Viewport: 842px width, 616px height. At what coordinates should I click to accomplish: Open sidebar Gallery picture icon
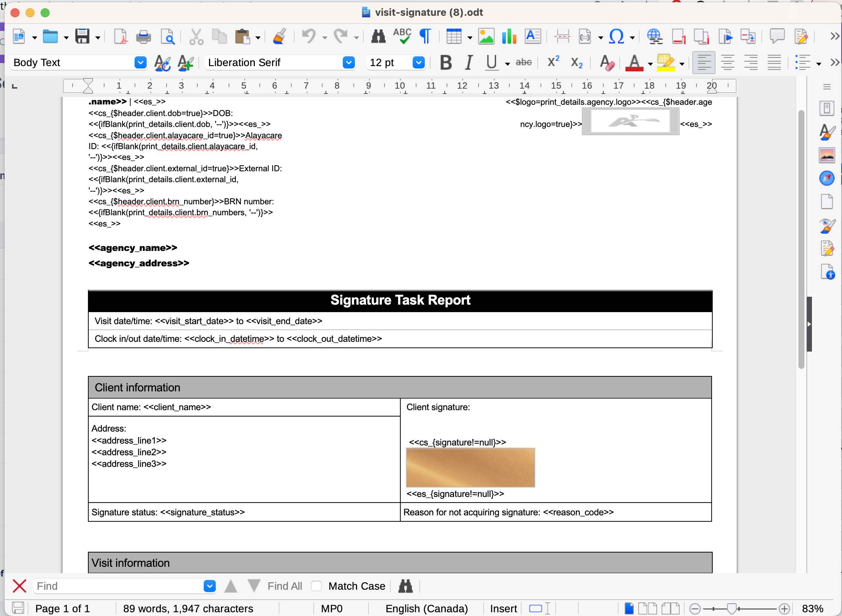click(827, 155)
